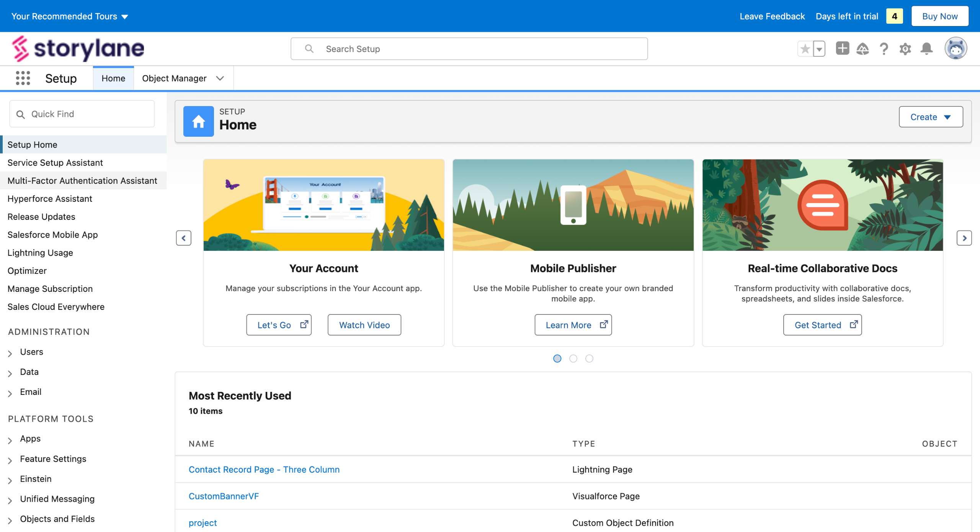Switch to the Home tab
Image resolution: width=980 pixels, height=532 pixels.
[113, 78]
